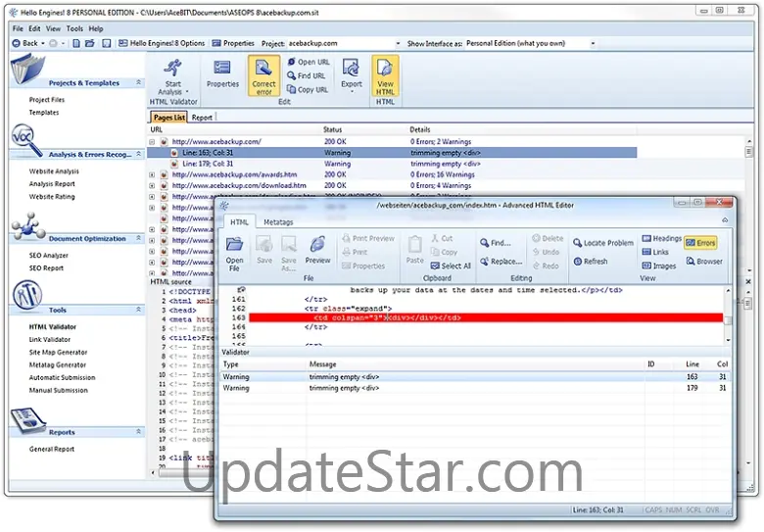The width and height of the screenshot is (764, 532).
Task: Open the File menu
Action: tap(18, 28)
